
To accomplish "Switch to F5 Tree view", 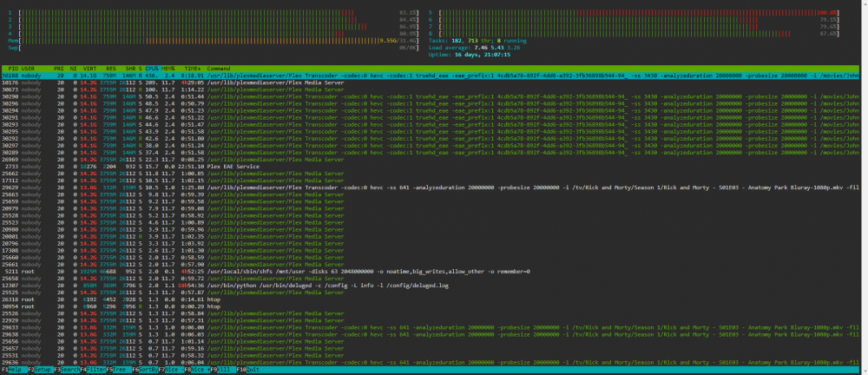I will click(x=118, y=370).
